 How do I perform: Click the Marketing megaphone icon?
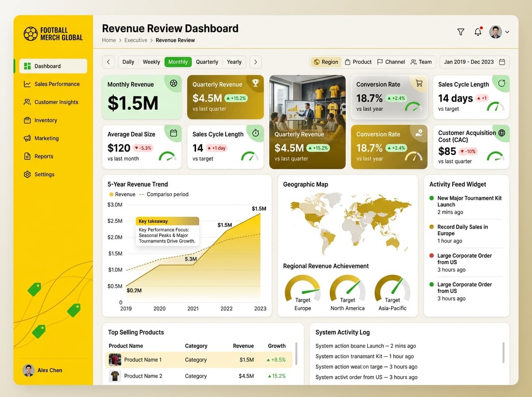coord(27,138)
